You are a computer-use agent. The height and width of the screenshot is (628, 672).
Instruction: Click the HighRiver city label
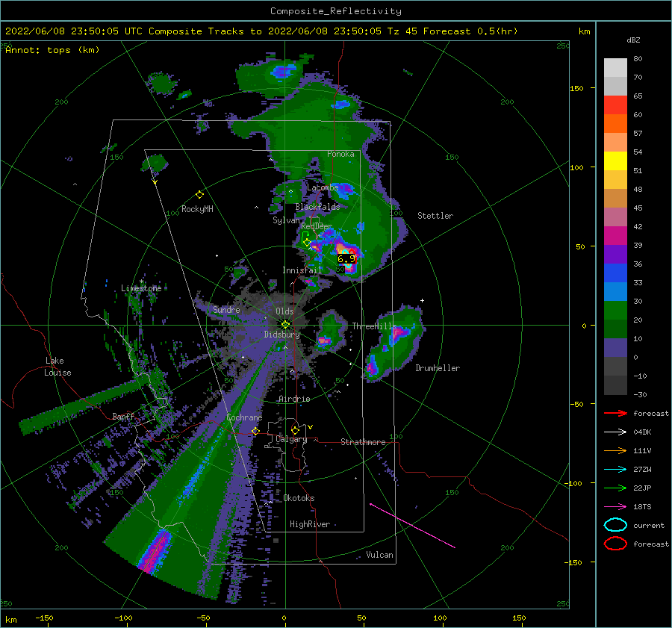[309, 524]
